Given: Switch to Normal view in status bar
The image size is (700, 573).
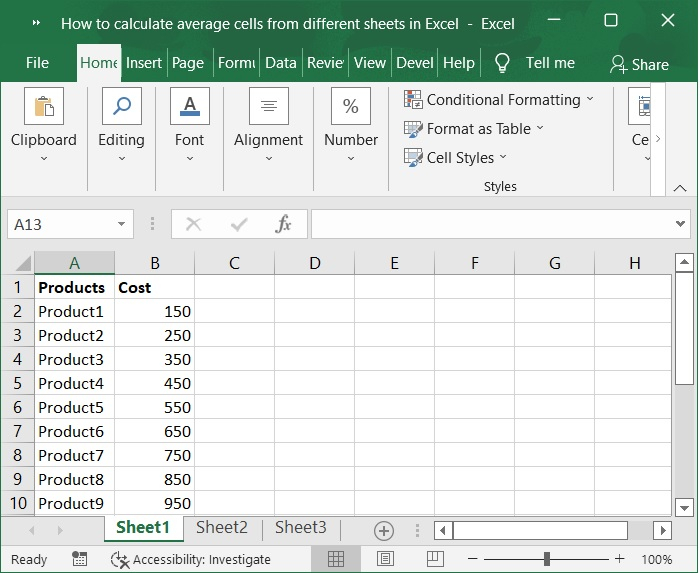Looking at the screenshot, I should pos(337,559).
